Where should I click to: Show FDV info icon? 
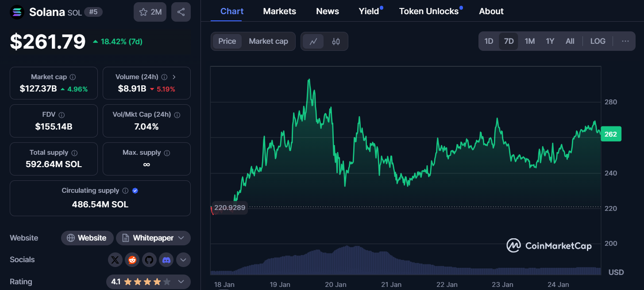click(62, 114)
